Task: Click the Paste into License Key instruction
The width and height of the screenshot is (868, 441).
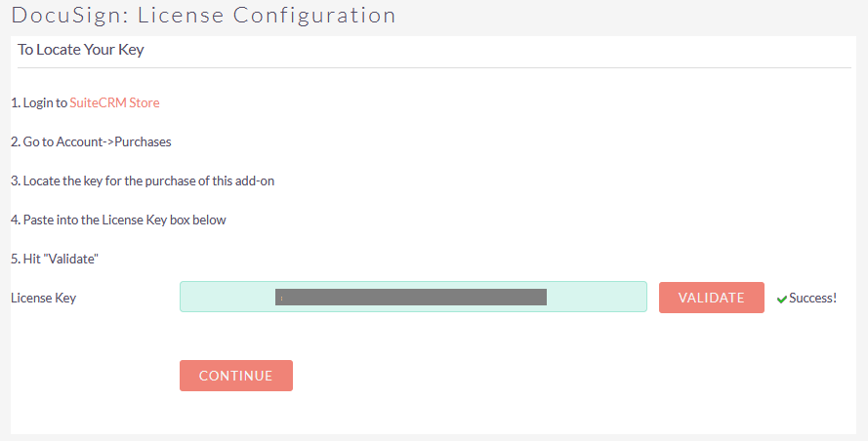Action: pyautogui.click(x=118, y=220)
